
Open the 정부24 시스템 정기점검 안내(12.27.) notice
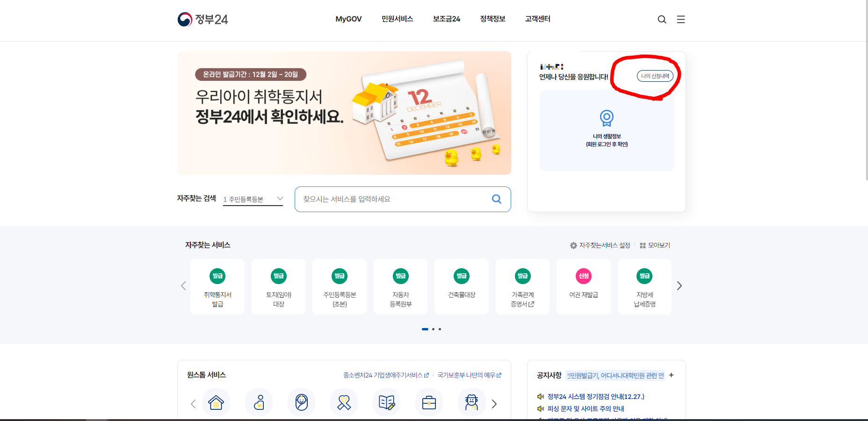pyautogui.click(x=595, y=397)
